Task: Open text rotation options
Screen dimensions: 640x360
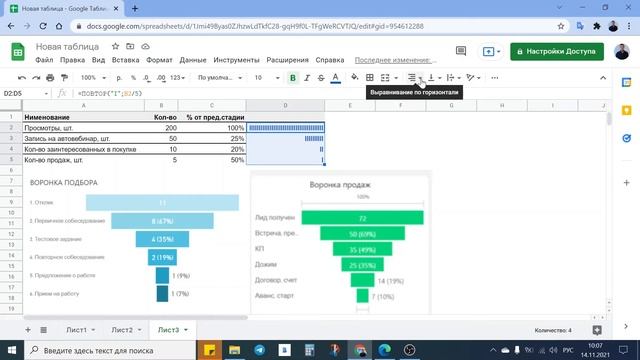Action: (473, 78)
